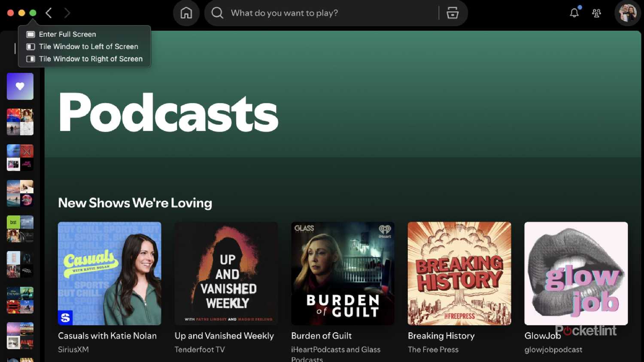Open the notifications bell
Screen dimensions: 644x362
(574, 13)
